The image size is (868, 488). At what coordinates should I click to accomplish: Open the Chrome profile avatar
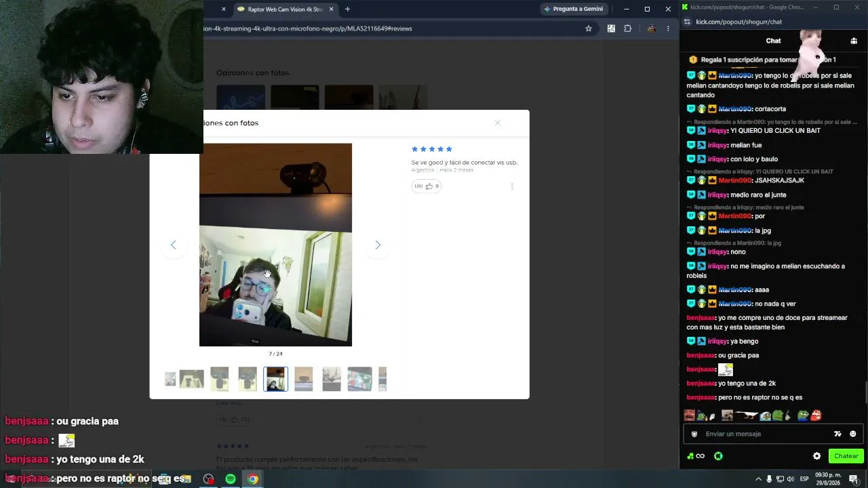(651, 28)
